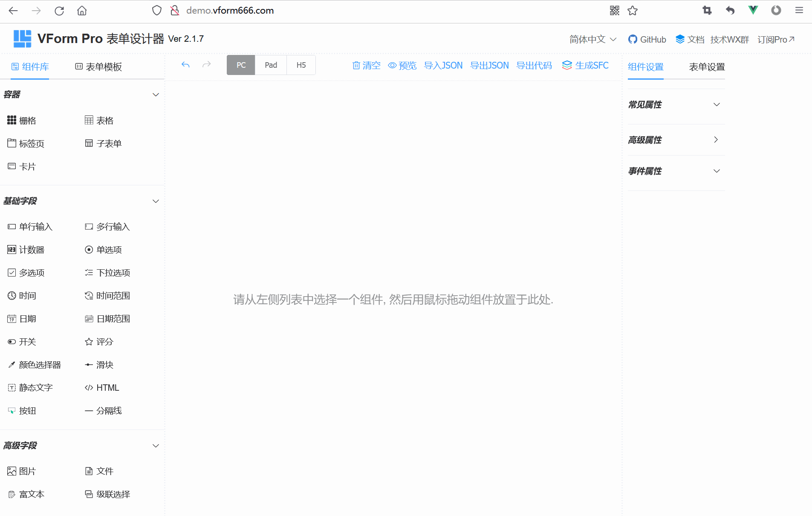This screenshot has height=516, width=812.
Task: Click the 导出JSON link
Action: pyautogui.click(x=489, y=65)
